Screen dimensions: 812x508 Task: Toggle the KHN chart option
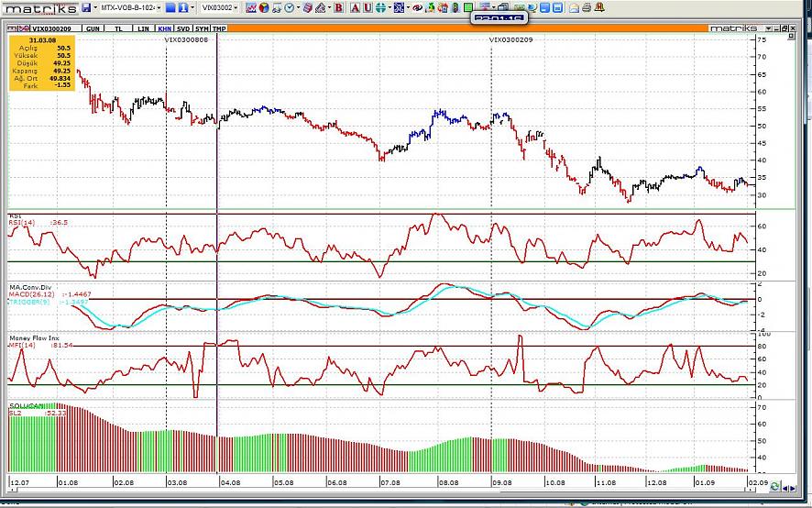[164, 28]
